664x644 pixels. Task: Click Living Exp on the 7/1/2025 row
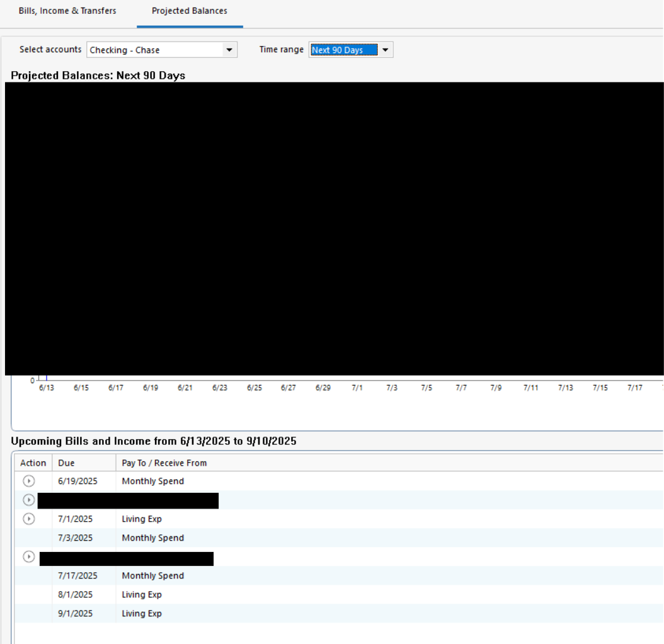coord(142,519)
